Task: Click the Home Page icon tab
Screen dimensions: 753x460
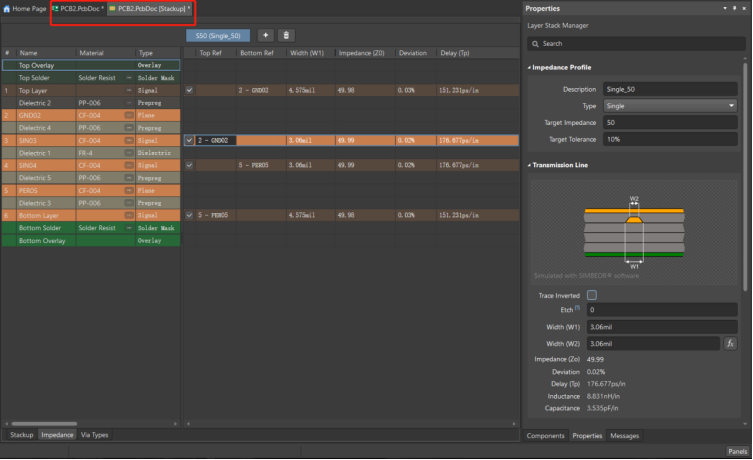Action: click(25, 8)
